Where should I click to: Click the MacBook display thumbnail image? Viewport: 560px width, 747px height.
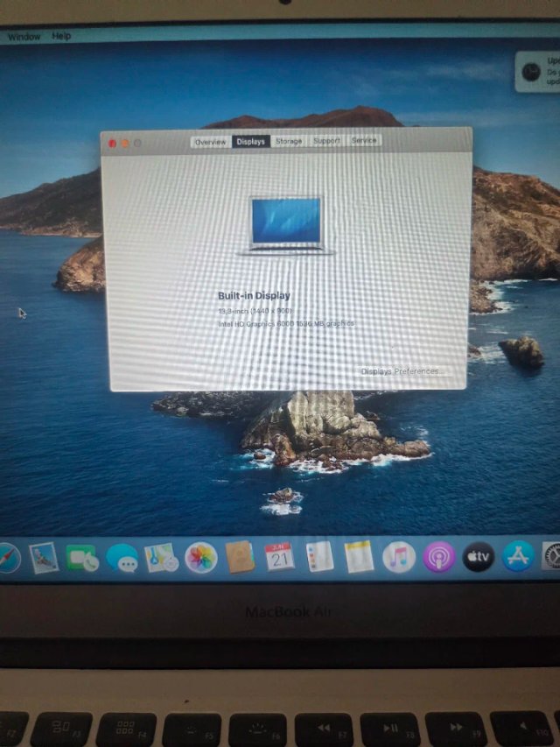coord(286,226)
